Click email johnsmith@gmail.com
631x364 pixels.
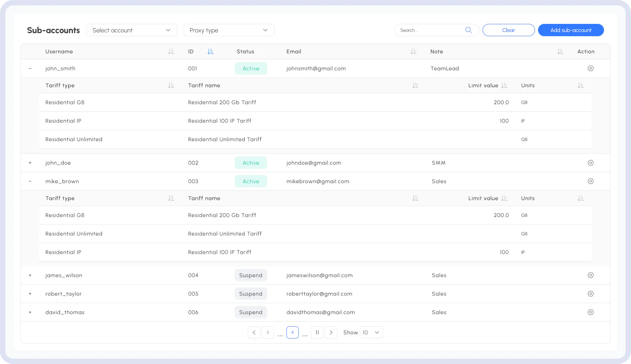point(316,69)
